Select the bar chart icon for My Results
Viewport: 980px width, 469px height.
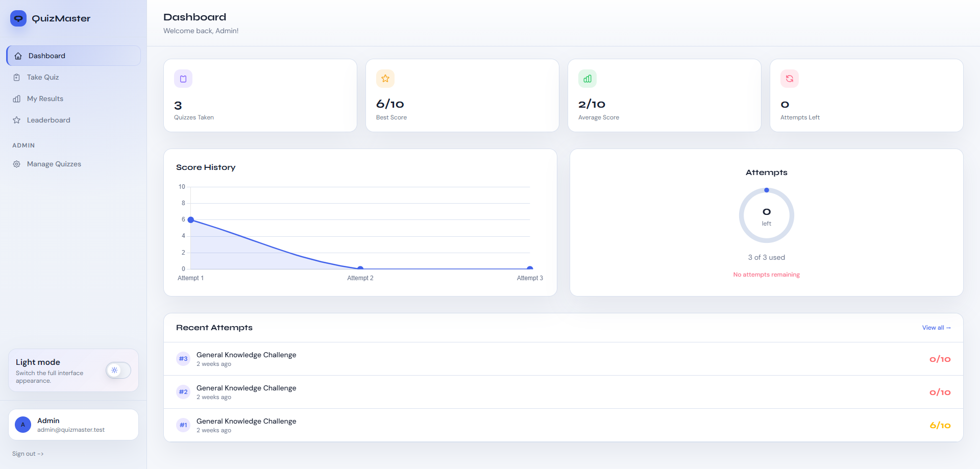(x=18, y=98)
